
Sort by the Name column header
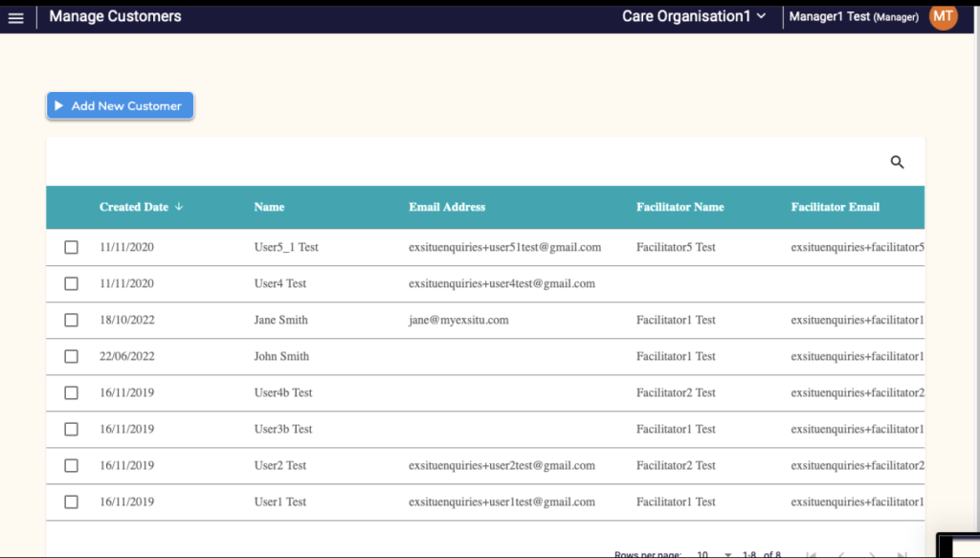point(269,207)
